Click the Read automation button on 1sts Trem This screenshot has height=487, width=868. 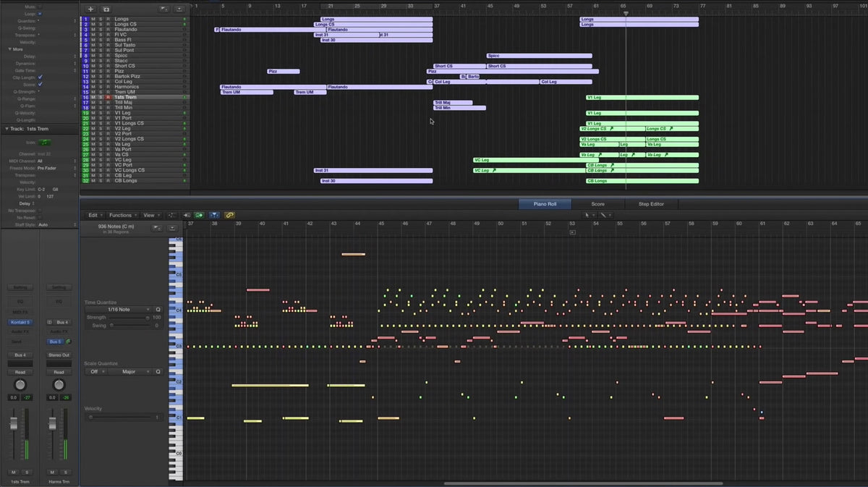click(20, 371)
